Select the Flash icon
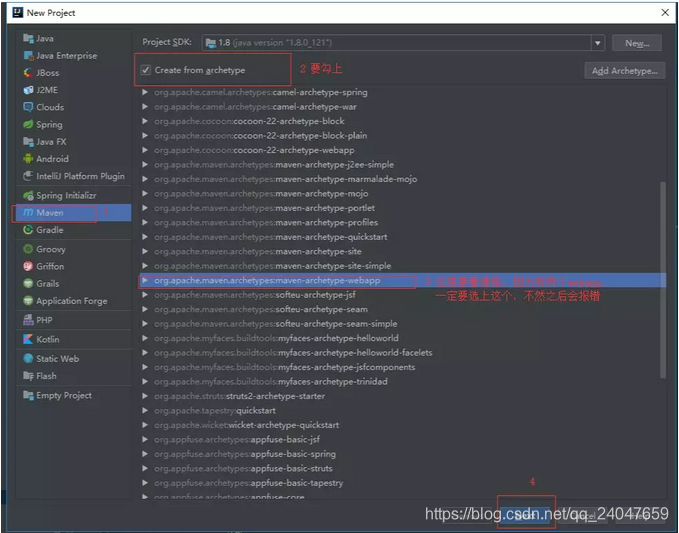This screenshot has height=533, width=679. point(28,376)
